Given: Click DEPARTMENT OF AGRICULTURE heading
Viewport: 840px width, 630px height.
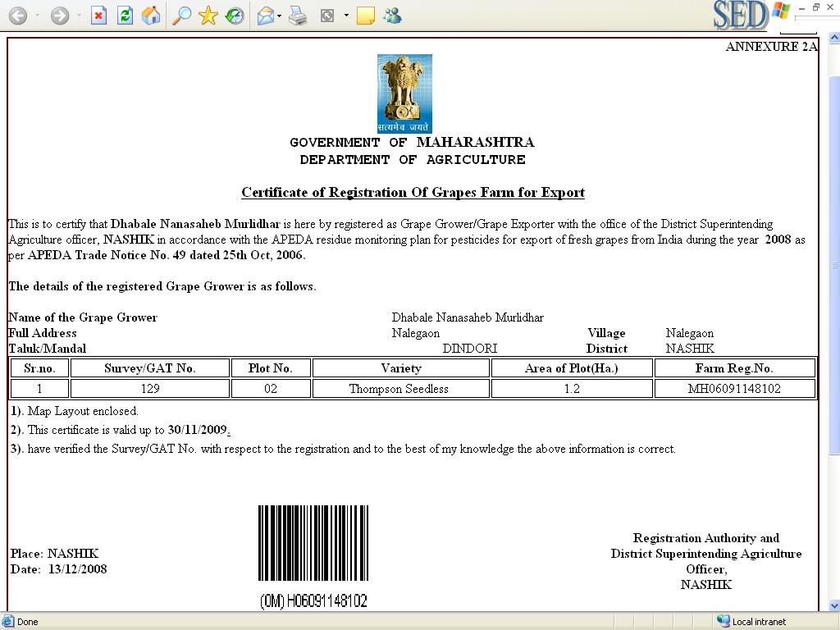Looking at the screenshot, I should (x=413, y=160).
